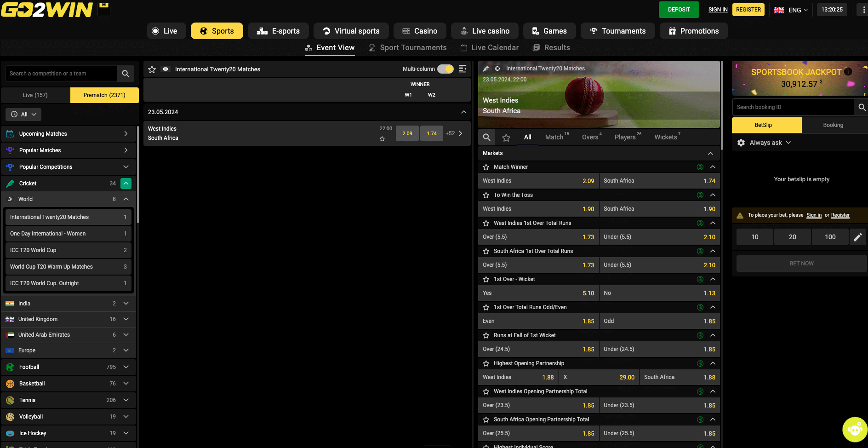Image resolution: width=868 pixels, height=448 pixels.
Task: Star the Runs at Fall of 1st Wicket market
Action: [486, 335]
